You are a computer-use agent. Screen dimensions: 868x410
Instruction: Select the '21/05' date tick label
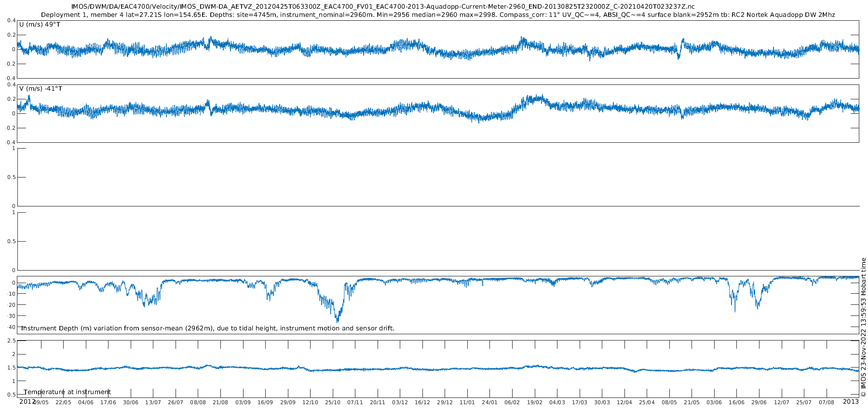pos(692,402)
